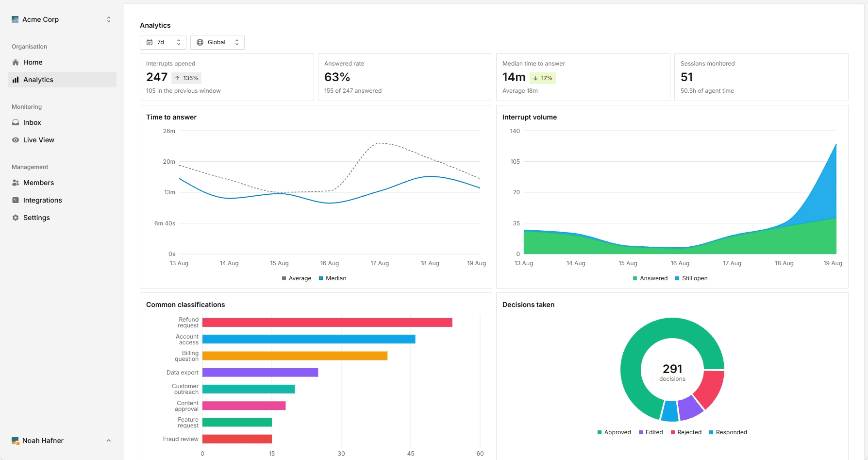Open Settings page
This screenshot has height=460, width=868.
click(x=62, y=218)
